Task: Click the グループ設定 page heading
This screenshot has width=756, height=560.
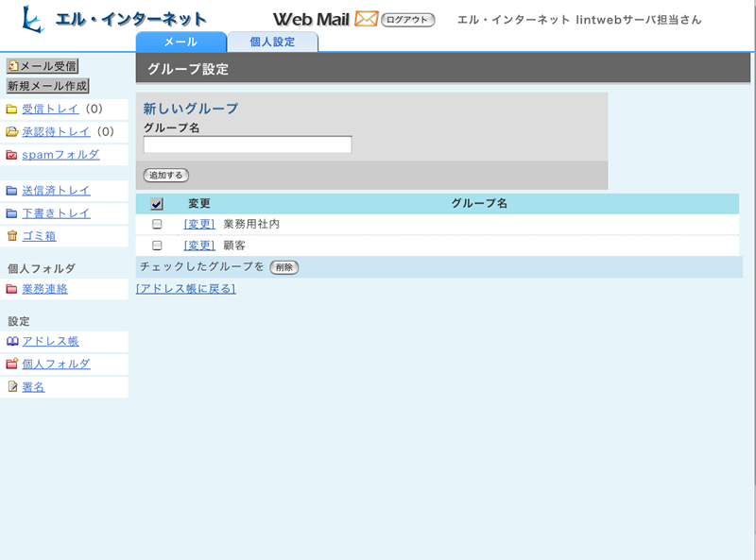Action: tap(188, 69)
